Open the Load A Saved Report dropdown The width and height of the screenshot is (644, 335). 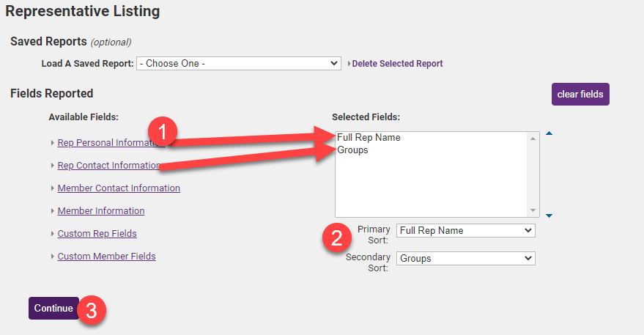coord(239,64)
